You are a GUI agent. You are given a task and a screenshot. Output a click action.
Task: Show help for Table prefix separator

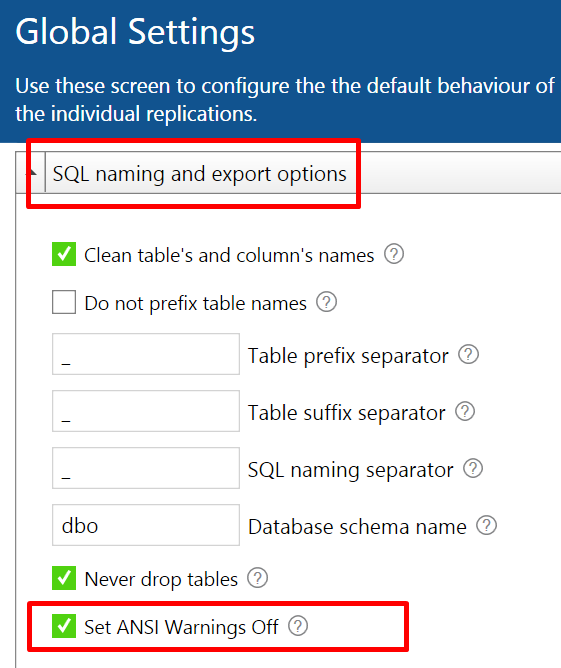tap(469, 354)
